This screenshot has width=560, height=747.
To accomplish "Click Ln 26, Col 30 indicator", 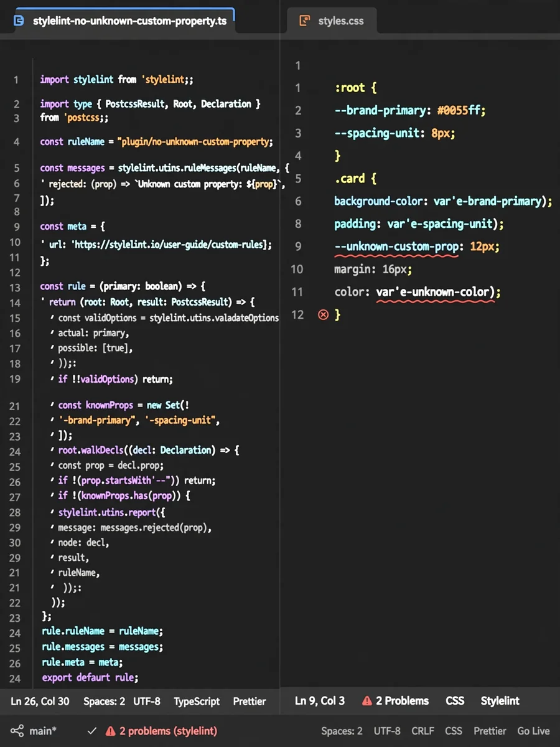I will coord(40,701).
